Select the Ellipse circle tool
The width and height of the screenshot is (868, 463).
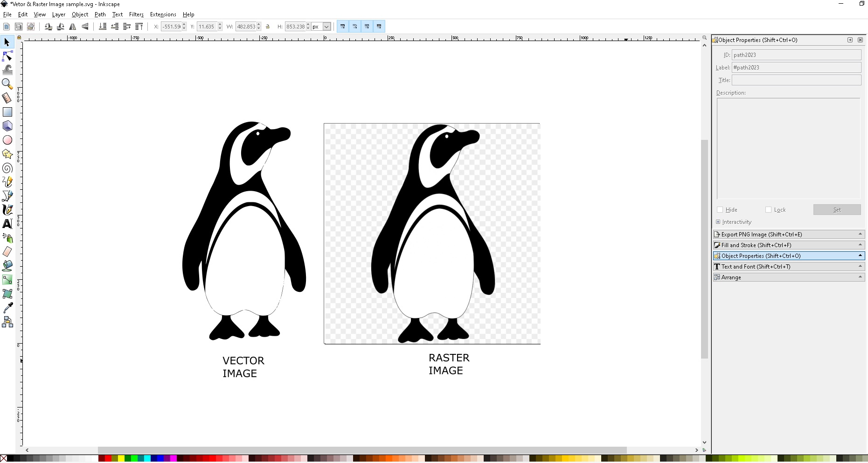(x=7, y=140)
